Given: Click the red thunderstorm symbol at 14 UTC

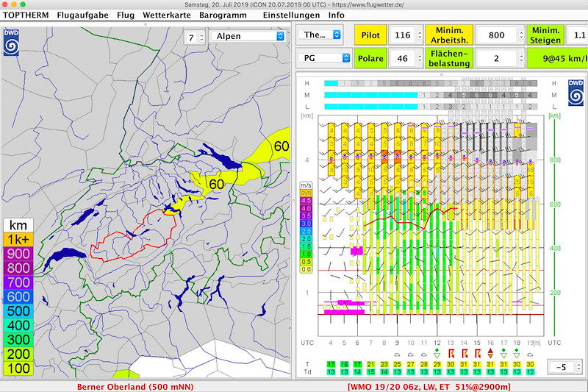Looking at the screenshot, I should (464, 353).
